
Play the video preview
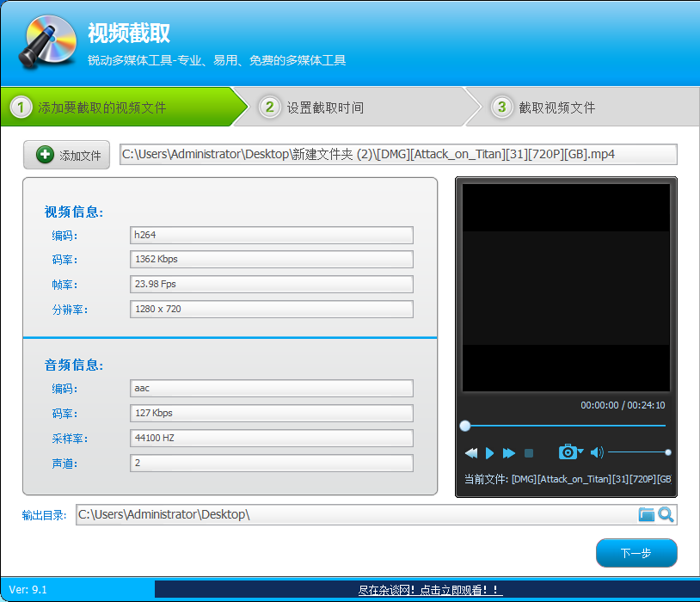click(x=489, y=453)
